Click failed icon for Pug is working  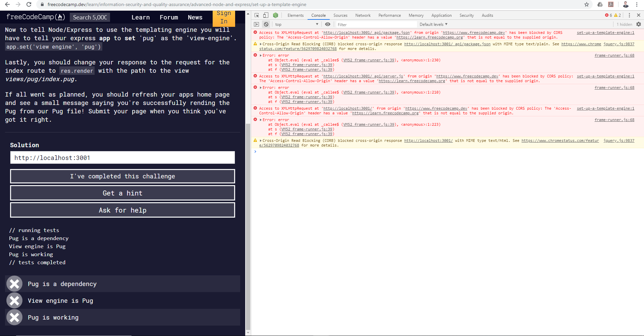coord(14,318)
